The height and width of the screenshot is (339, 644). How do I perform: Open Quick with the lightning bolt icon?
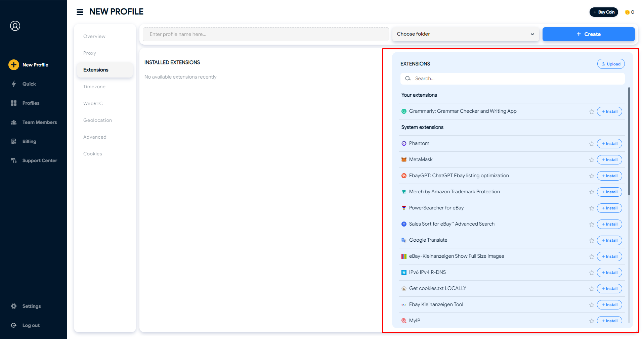coord(14,84)
